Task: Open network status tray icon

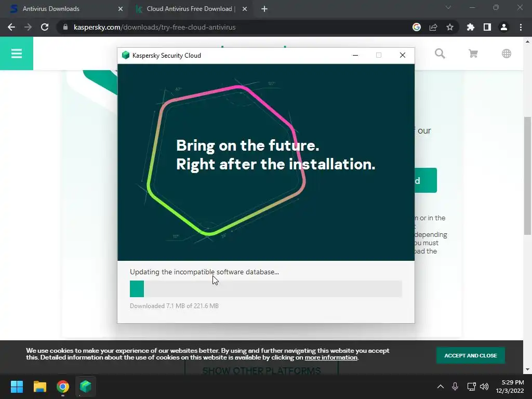Action: click(x=471, y=386)
